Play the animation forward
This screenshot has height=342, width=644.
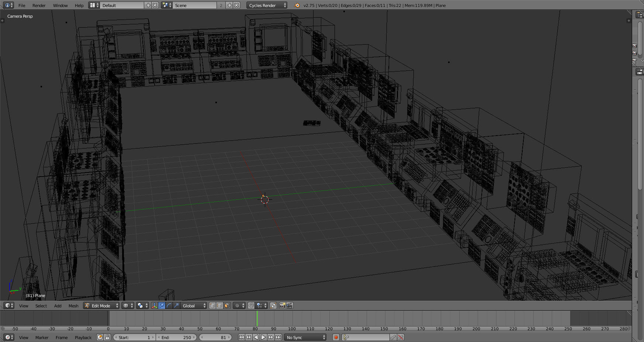tap(263, 337)
